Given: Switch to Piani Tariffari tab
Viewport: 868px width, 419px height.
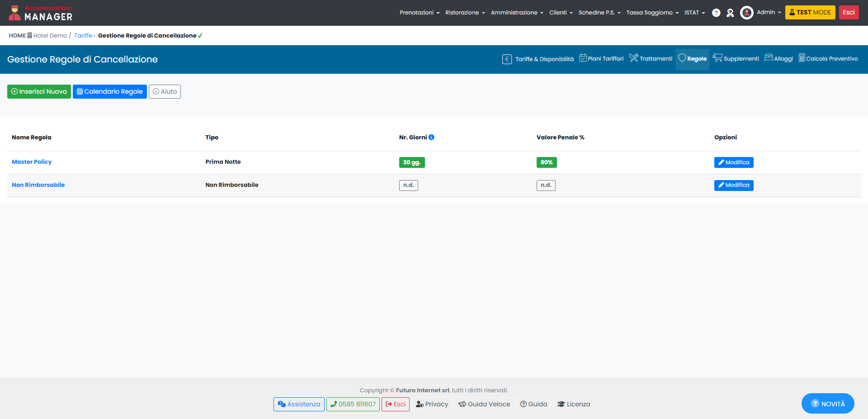Looking at the screenshot, I should coord(601,59).
